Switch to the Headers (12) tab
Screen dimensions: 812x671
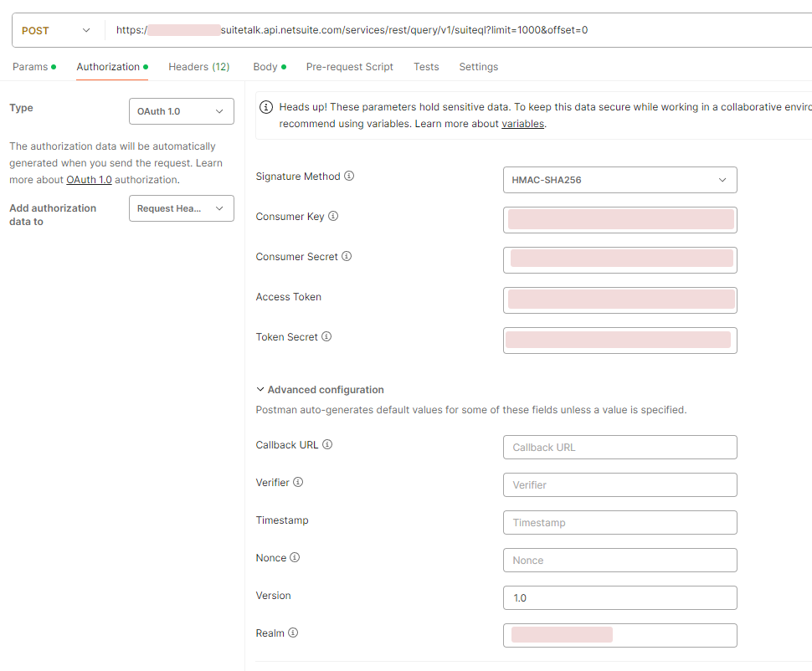[x=199, y=67]
